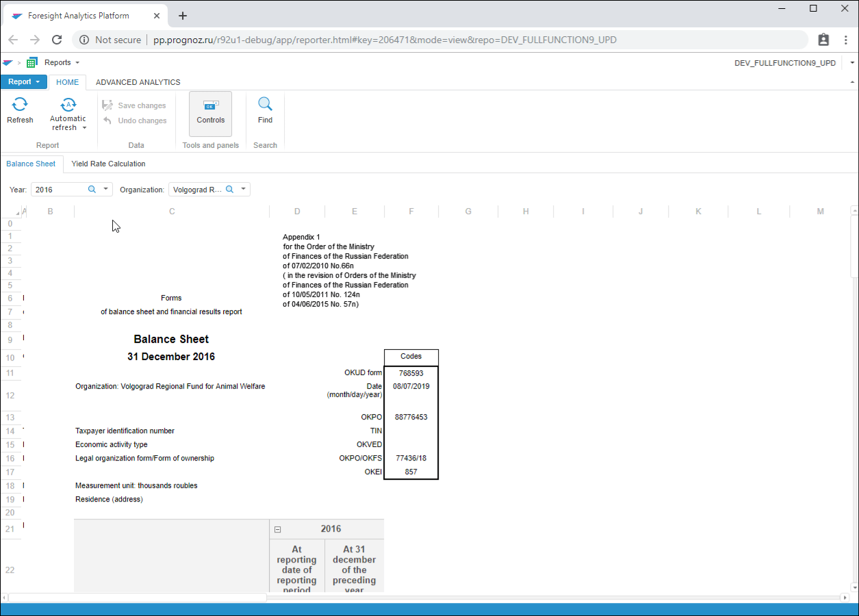
Task: Click the Find magnifier icon
Action: click(265, 104)
